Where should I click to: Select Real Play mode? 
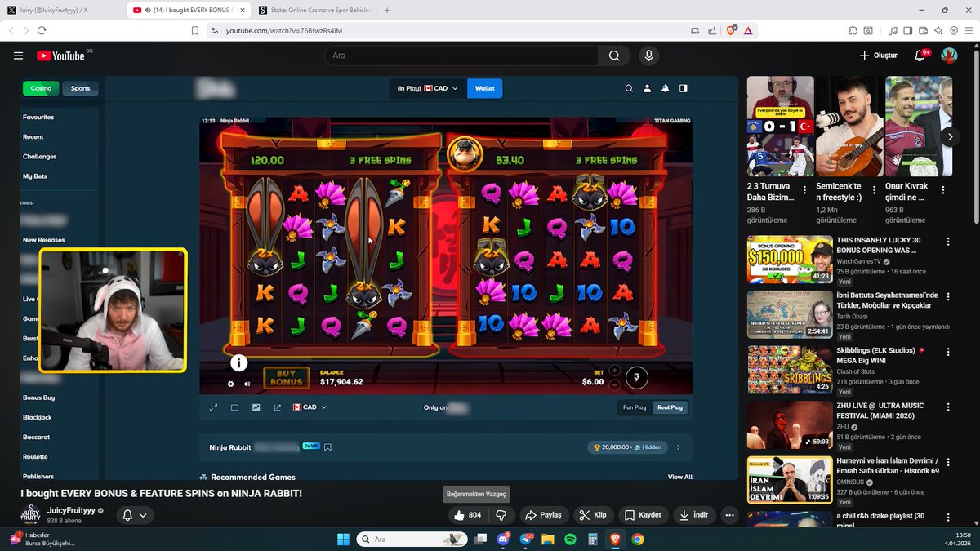(670, 407)
